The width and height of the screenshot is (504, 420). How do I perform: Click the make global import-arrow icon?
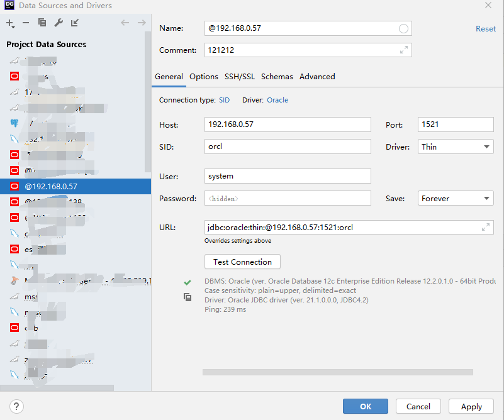75,23
